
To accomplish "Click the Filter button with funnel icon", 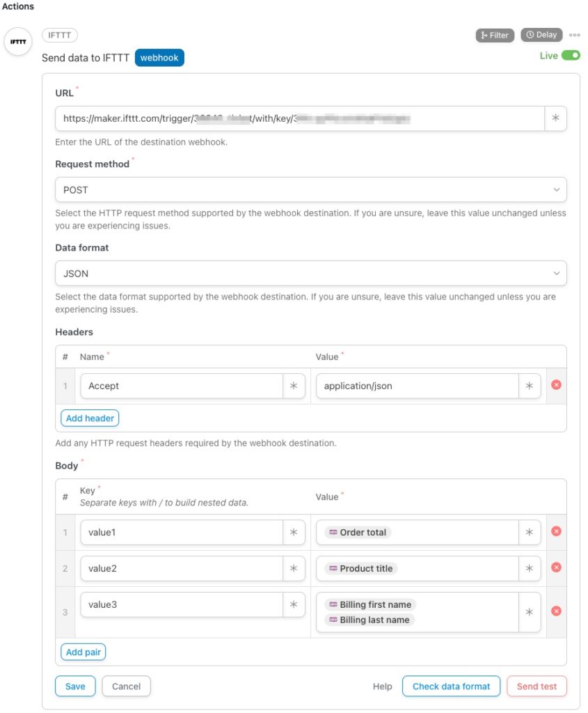I will point(494,35).
